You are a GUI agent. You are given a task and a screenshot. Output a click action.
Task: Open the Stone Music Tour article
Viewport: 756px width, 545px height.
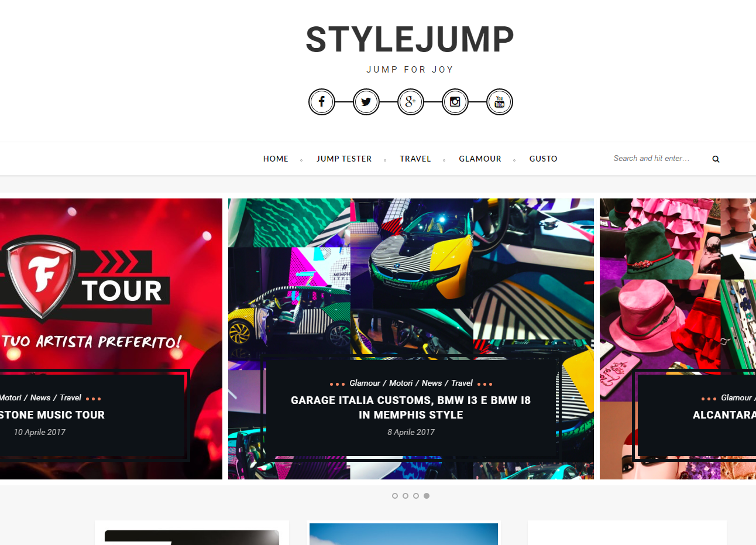click(x=52, y=414)
